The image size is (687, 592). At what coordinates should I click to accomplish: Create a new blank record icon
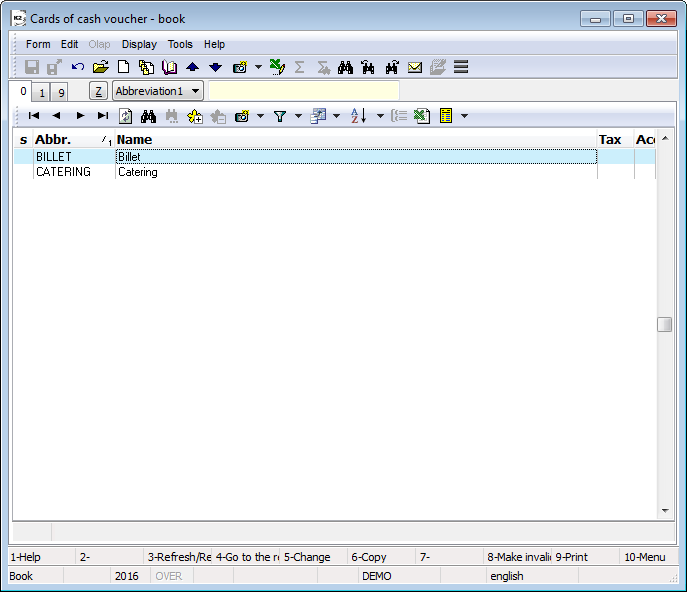tap(124, 67)
